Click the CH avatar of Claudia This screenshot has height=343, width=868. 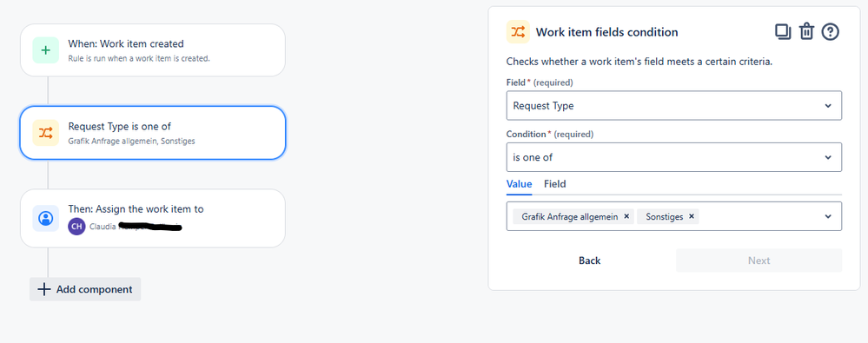pyautogui.click(x=76, y=227)
